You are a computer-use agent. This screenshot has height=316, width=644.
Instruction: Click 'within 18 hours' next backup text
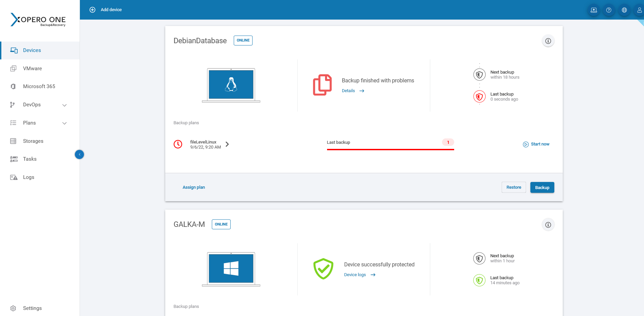[505, 77]
